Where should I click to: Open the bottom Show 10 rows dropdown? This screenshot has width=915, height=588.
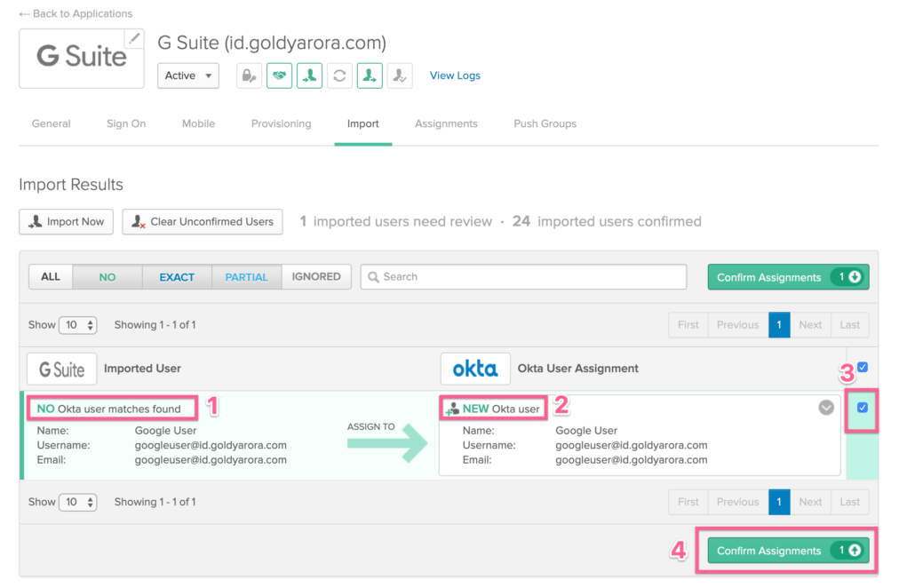pos(77,502)
